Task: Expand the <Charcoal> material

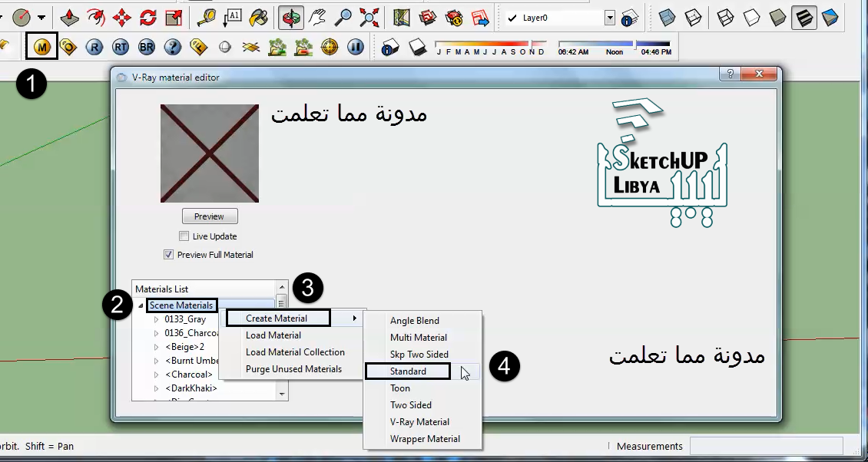Action: (x=156, y=375)
